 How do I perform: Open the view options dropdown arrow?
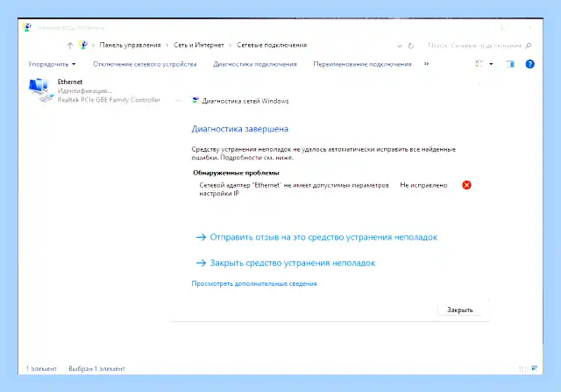(x=491, y=64)
